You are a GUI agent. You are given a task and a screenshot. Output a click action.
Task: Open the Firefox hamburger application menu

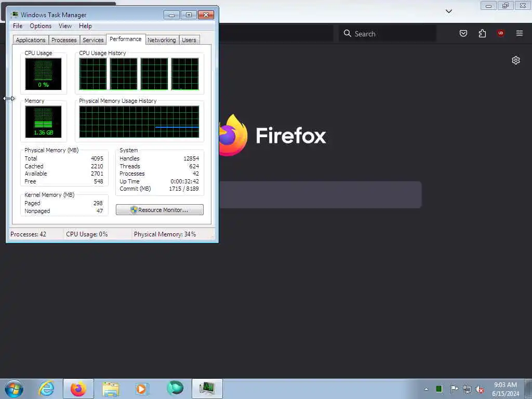coord(520,33)
